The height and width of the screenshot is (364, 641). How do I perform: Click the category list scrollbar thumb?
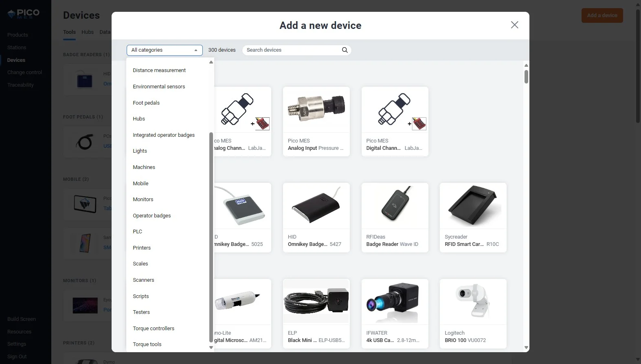211,237
